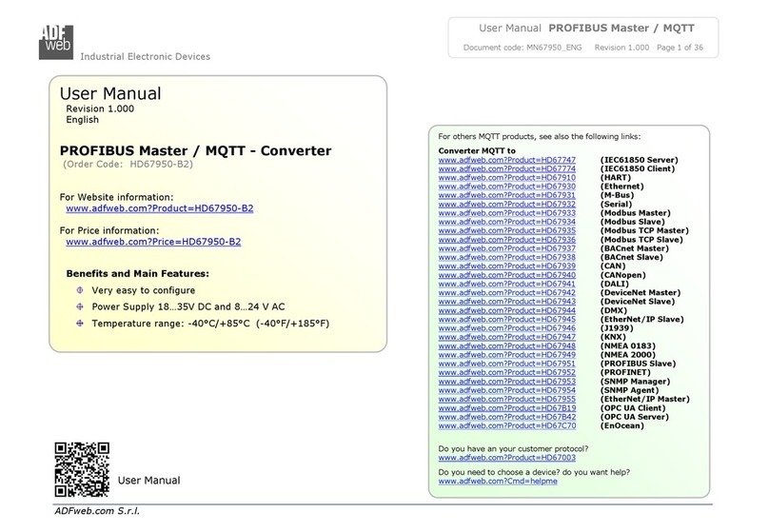Open the HD67941 DALI link
This screenshot has height=532, width=769.
pos(507,284)
